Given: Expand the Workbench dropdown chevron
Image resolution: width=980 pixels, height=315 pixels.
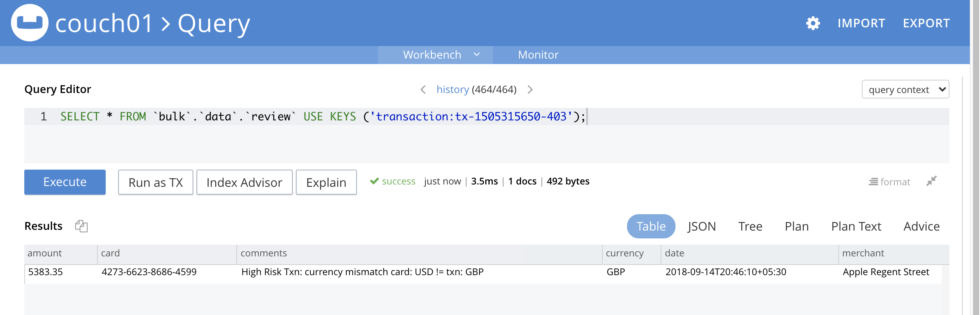Looking at the screenshot, I should coord(477,54).
